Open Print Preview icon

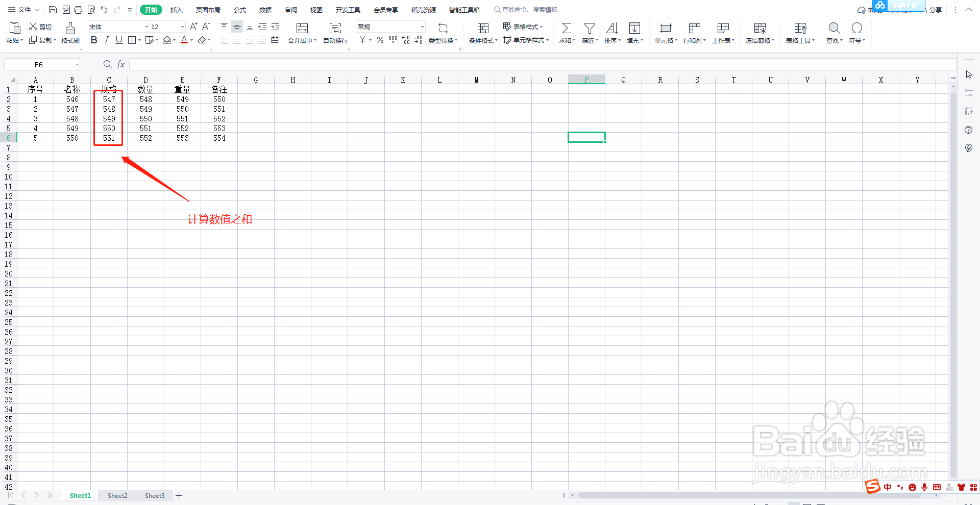[91, 10]
